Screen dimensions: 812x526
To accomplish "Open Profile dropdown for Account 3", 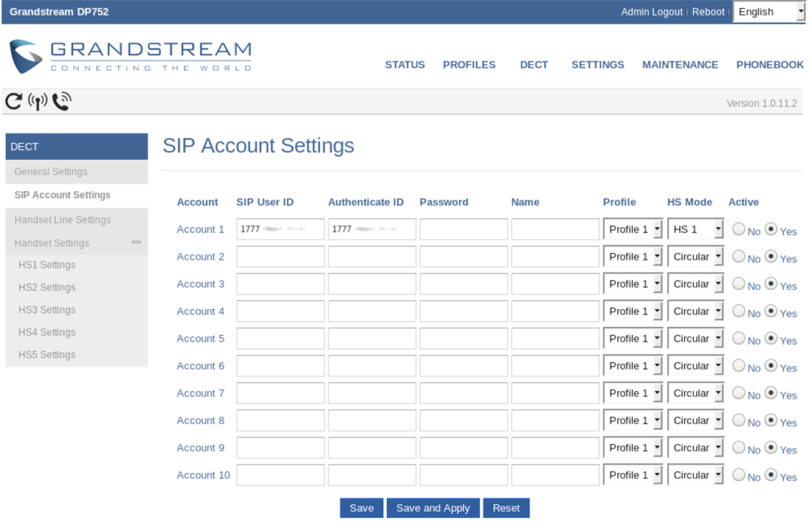I will [x=633, y=284].
